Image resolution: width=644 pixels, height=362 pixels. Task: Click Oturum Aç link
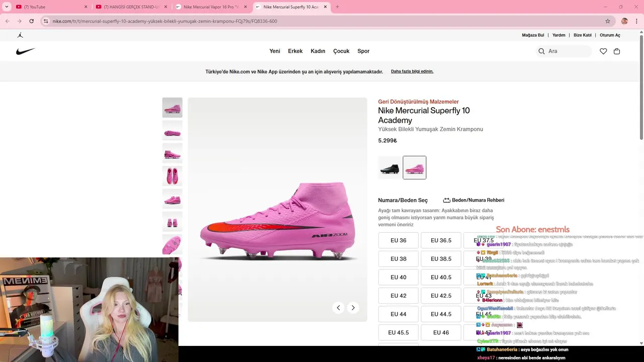tap(610, 35)
